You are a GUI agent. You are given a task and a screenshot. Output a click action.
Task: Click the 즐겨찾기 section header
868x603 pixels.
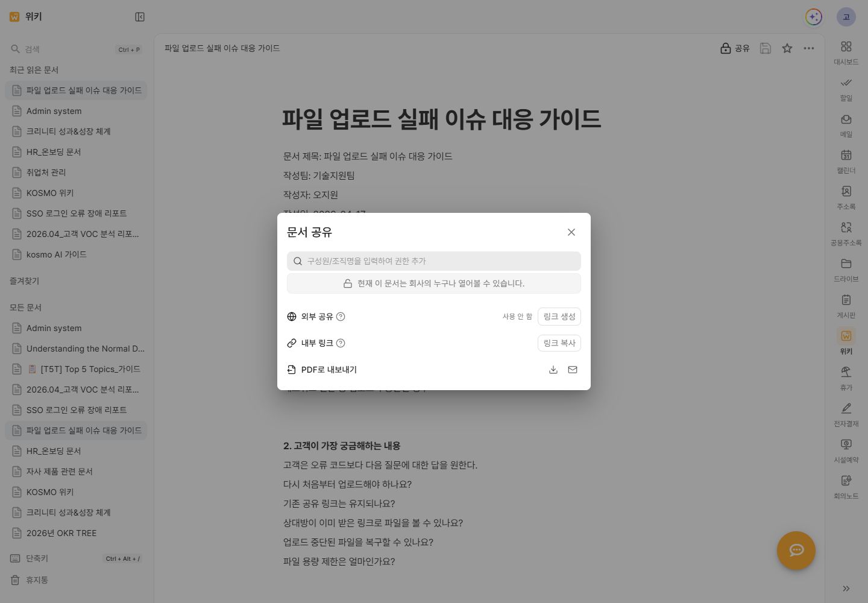point(24,281)
